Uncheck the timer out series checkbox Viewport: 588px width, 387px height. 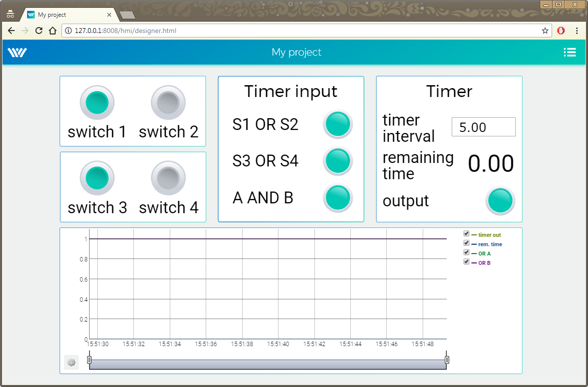466,233
